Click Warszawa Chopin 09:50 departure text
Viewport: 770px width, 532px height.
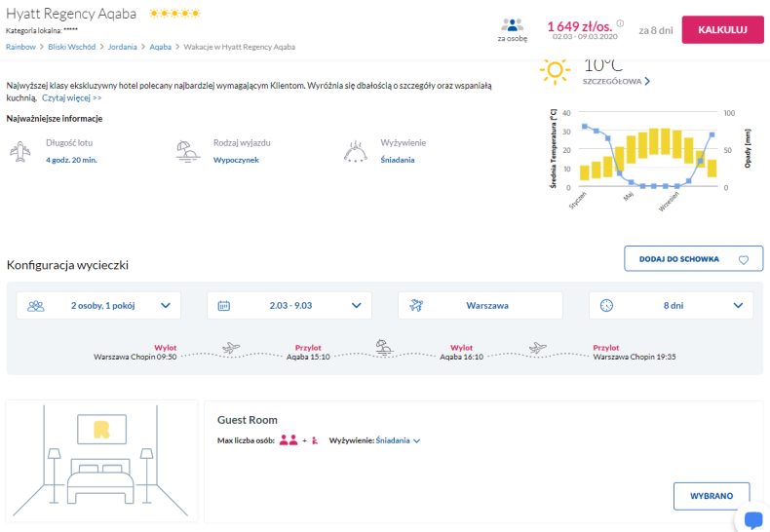click(x=135, y=357)
